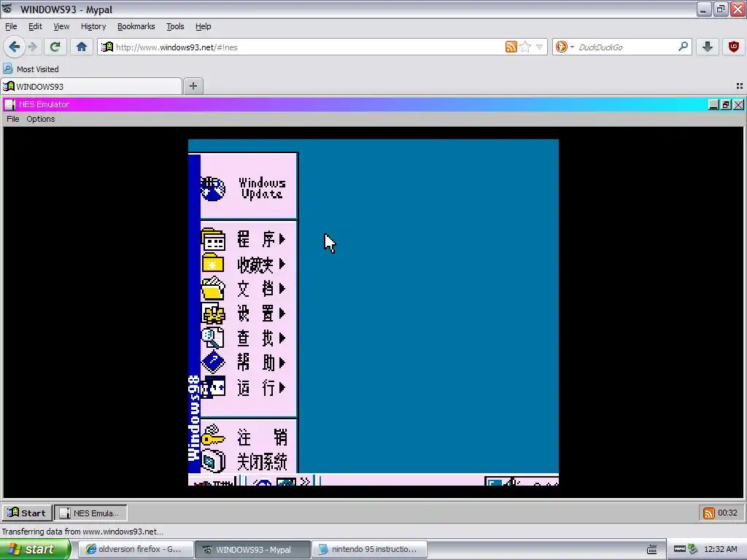This screenshot has width=747, height=560.
Task: Open the browser Edit menu
Action: tap(35, 27)
